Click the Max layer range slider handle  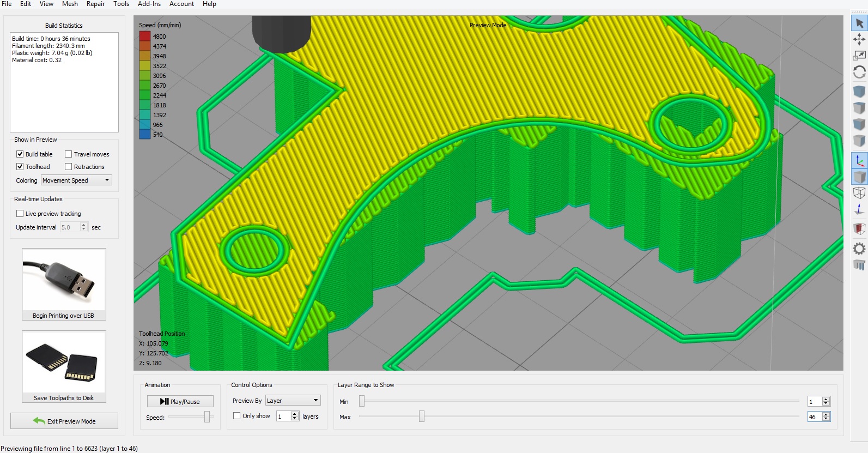(422, 416)
